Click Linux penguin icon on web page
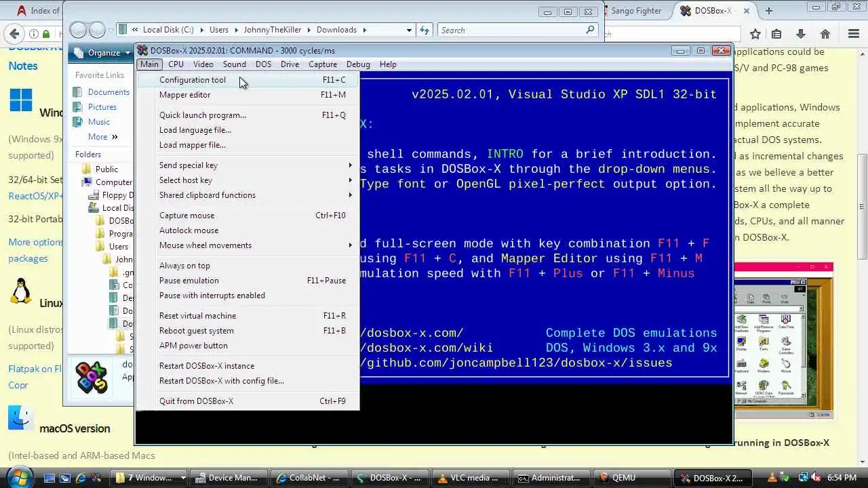 point(21,291)
